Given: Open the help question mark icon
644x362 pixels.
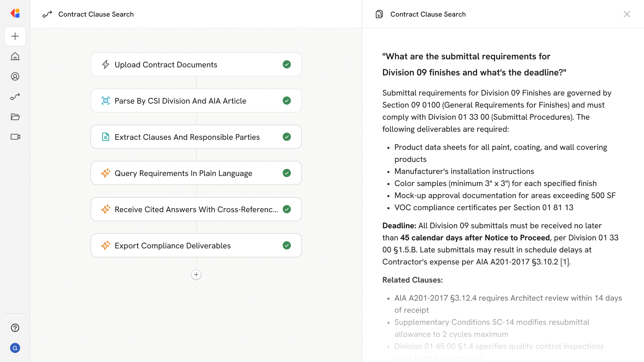Looking at the screenshot, I should tap(15, 328).
